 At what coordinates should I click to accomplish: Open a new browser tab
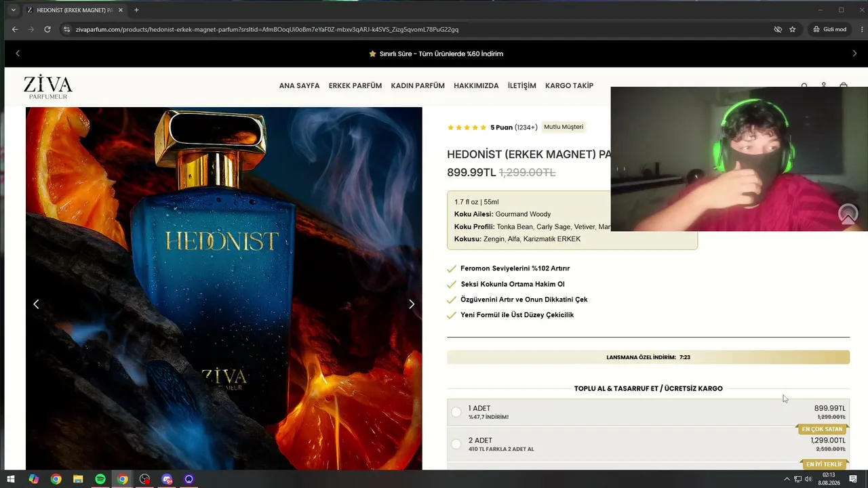136,10
